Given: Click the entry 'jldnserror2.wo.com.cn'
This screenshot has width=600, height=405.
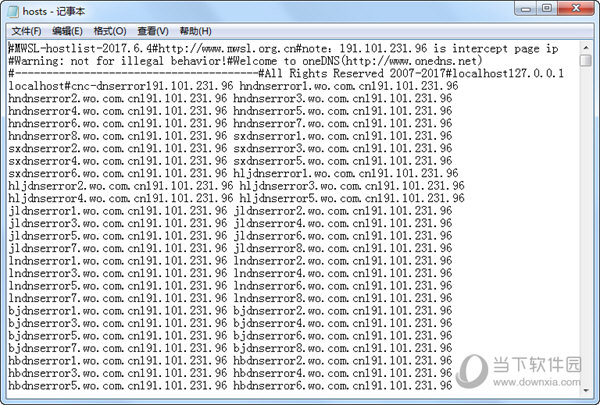Looking at the screenshot, I should (298, 211).
